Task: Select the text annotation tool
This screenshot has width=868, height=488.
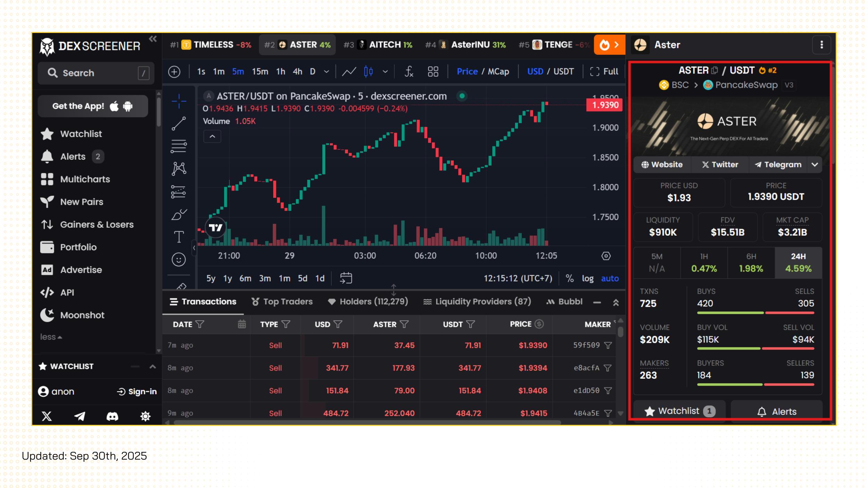Action: pyautogui.click(x=179, y=237)
